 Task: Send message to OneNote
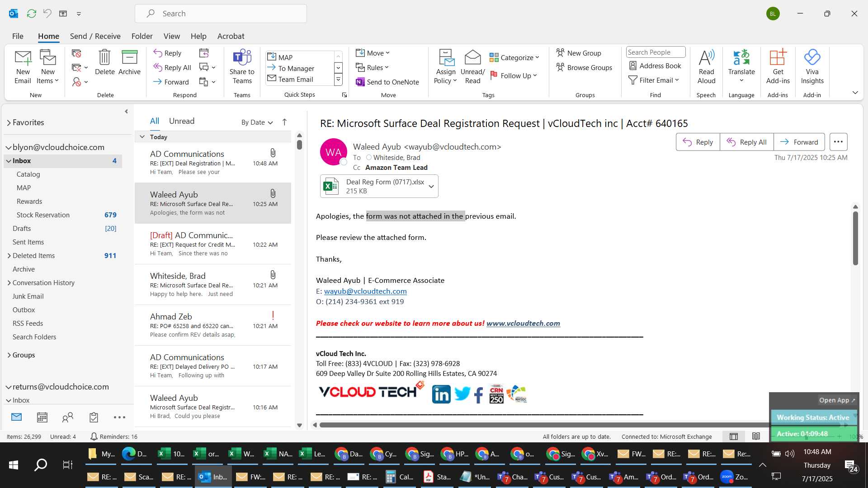coord(387,82)
